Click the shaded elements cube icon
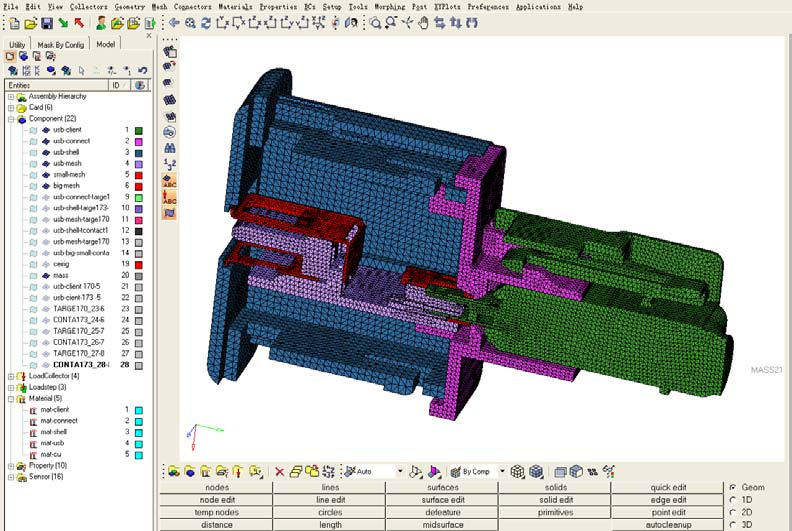The image size is (792, 531). click(536, 472)
